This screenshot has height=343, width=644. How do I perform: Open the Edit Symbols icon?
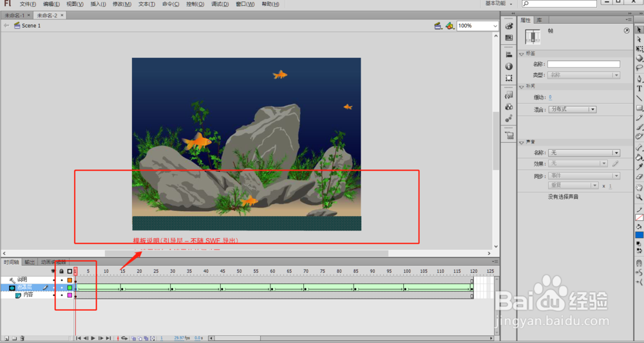pos(450,26)
